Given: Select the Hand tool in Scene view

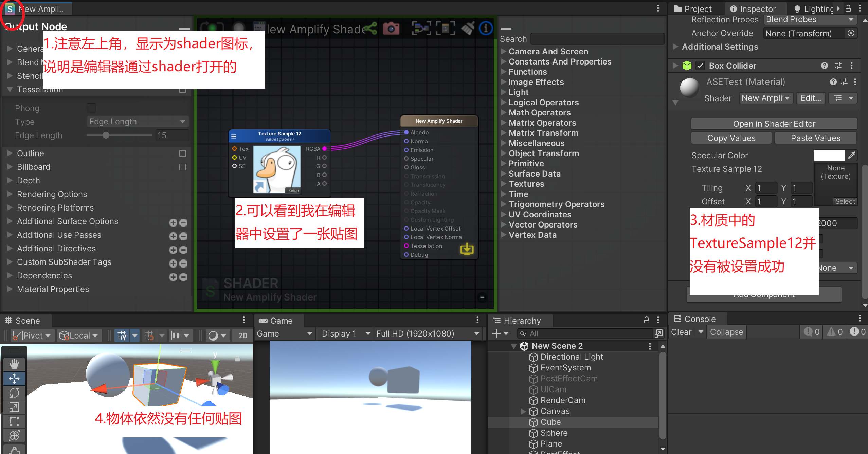Looking at the screenshot, I should click(14, 364).
